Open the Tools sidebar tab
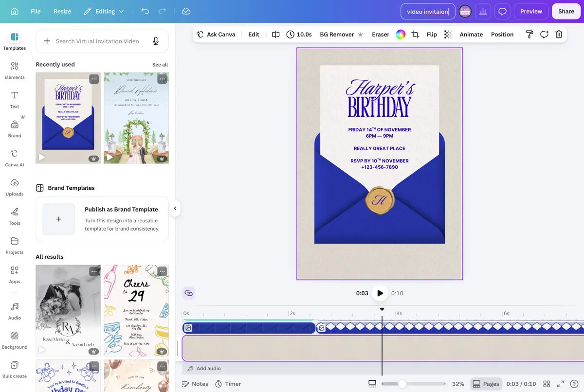584x392 pixels. point(15,216)
